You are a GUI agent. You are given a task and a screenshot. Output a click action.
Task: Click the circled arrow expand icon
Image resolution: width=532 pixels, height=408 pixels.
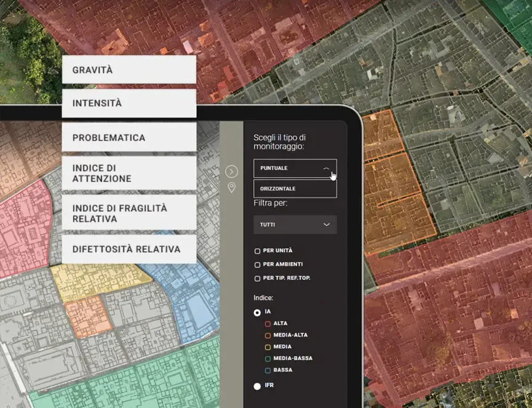[231, 172]
